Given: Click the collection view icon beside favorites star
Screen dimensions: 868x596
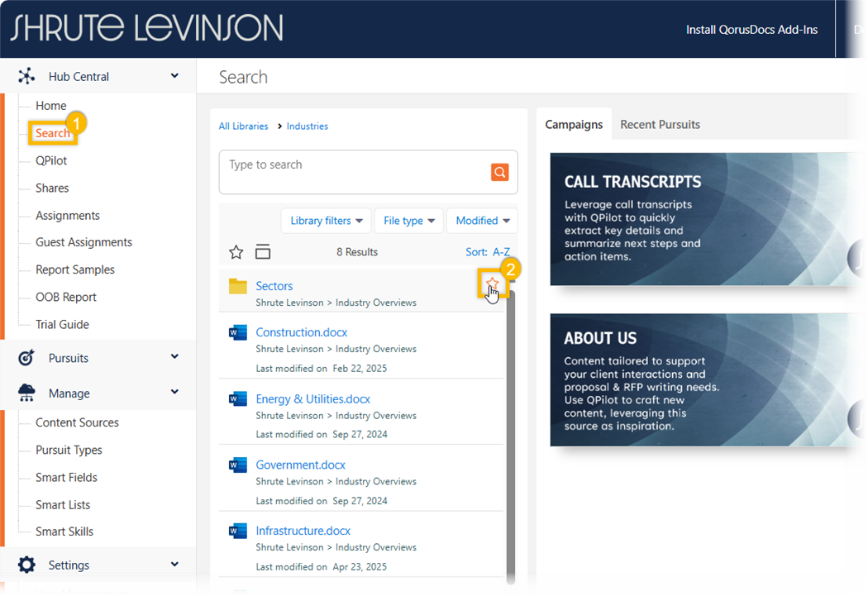Looking at the screenshot, I should pyautogui.click(x=263, y=252).
